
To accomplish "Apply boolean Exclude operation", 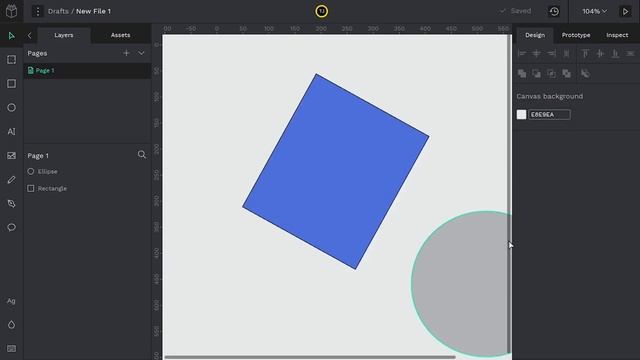I will pyautogui.click(x=567, y=73).
